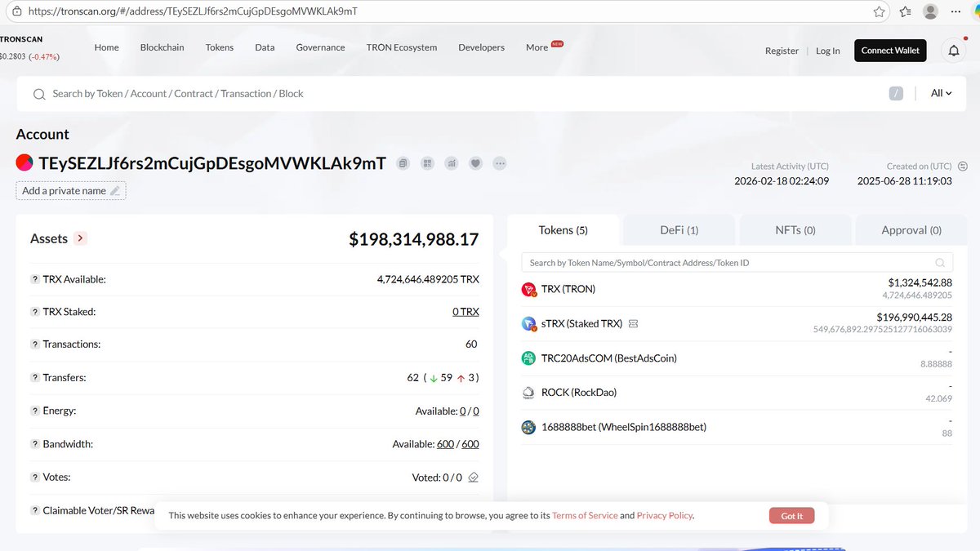Click the help icon beside Transactions

[x=35, y=344]
